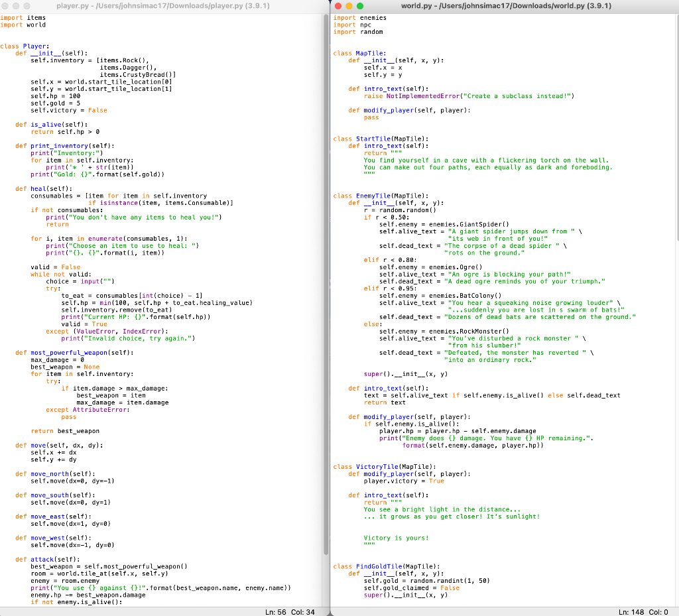The height and width of the screenshot is (616, 679).
Task: Click 'enemy = room.enemy' line in player.py
Action: [x=65, y=581]
